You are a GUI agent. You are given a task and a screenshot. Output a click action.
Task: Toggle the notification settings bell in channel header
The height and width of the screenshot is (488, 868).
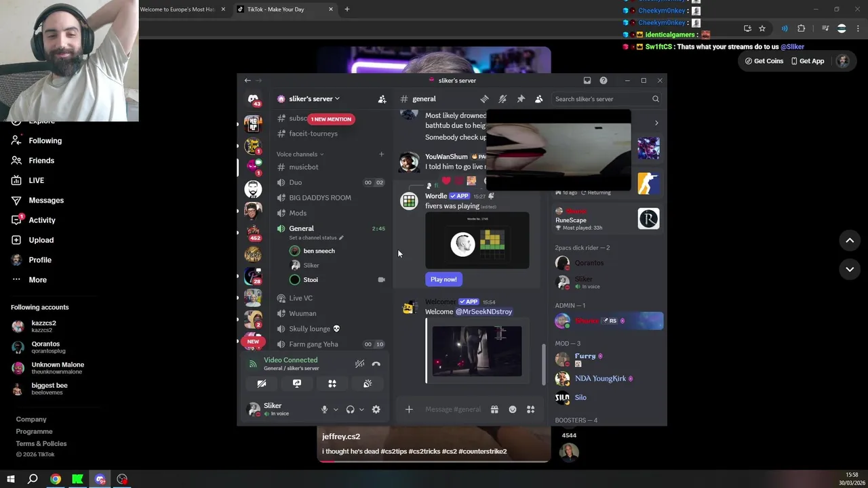click(502, 99)
